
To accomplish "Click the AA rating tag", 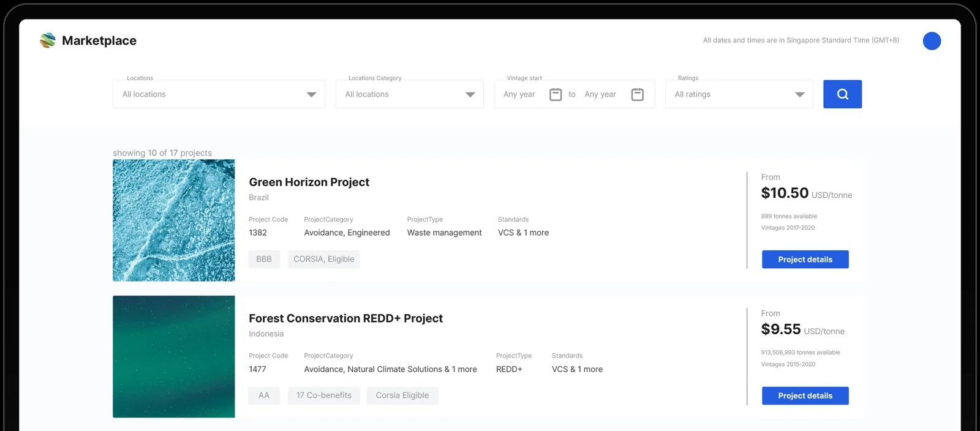I will point(264,395).
